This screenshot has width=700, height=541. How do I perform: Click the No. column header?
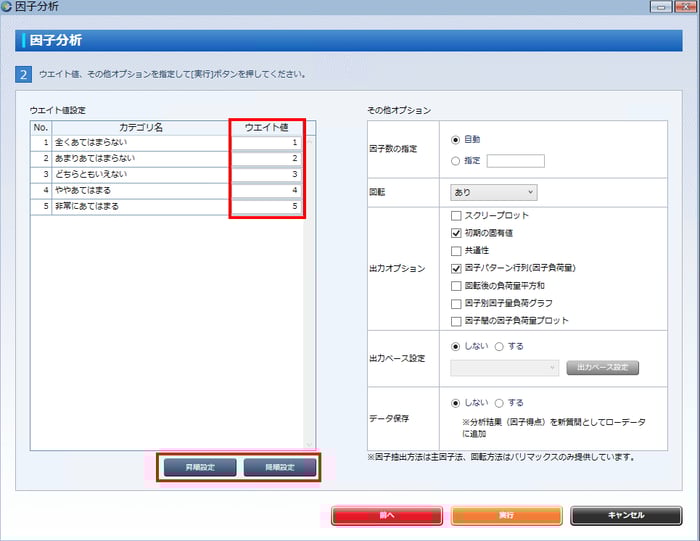pos(41,128)
